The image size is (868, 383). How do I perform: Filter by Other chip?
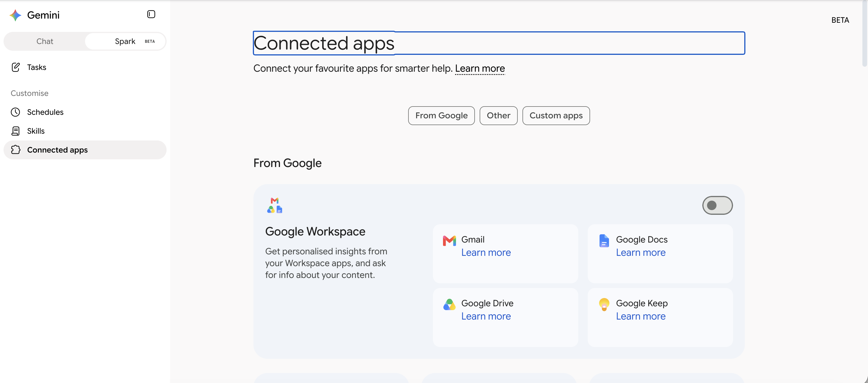[498, 115]
